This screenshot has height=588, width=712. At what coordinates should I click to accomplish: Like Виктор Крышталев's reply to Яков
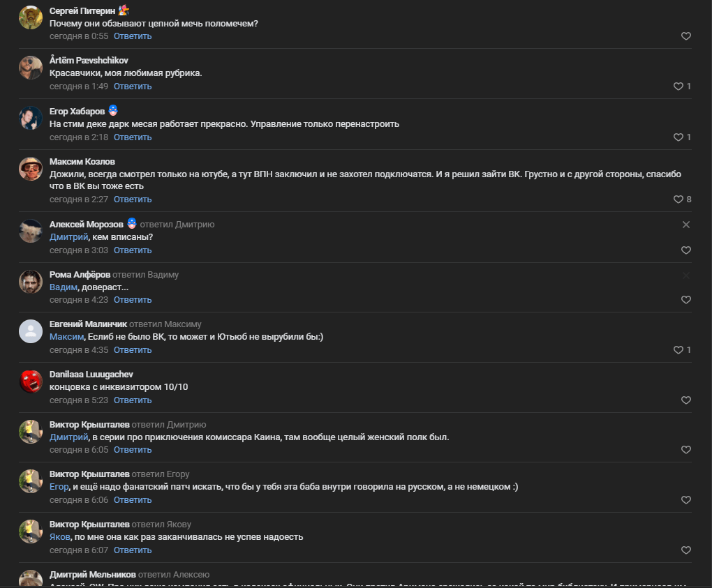click(x=685, y=550)
